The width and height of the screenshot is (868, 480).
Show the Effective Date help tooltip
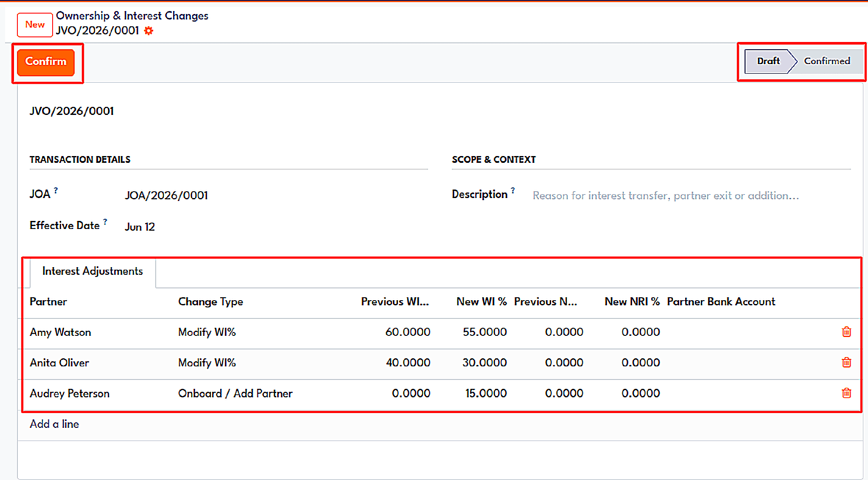point(105,222)
